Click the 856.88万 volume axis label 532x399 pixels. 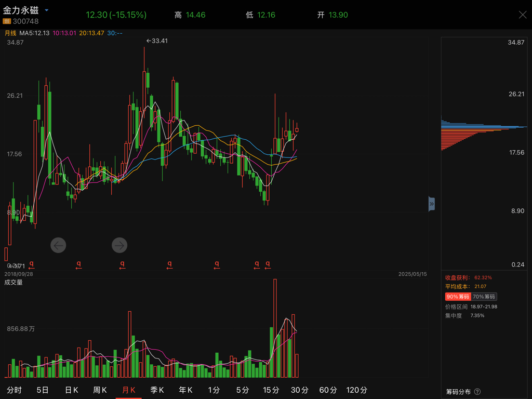point(21,329)
